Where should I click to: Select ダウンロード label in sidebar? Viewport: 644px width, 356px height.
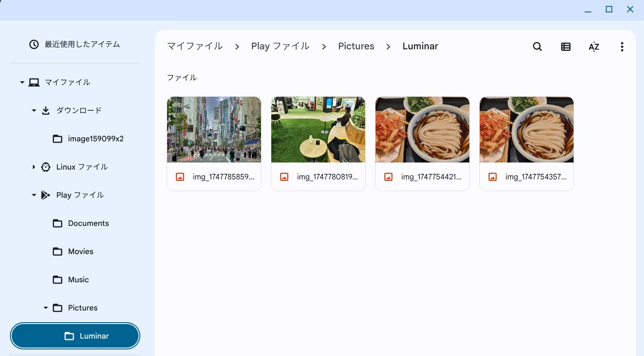coord(79,110)
